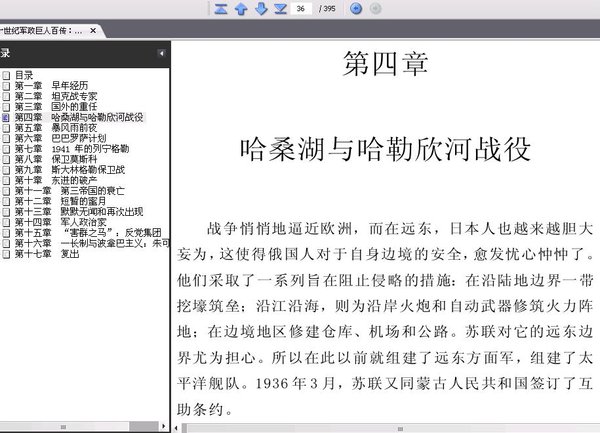Screen dimensions: 600x433
Task: Collapse the bookmarks panel arrow
Action: tap(161, 53)
